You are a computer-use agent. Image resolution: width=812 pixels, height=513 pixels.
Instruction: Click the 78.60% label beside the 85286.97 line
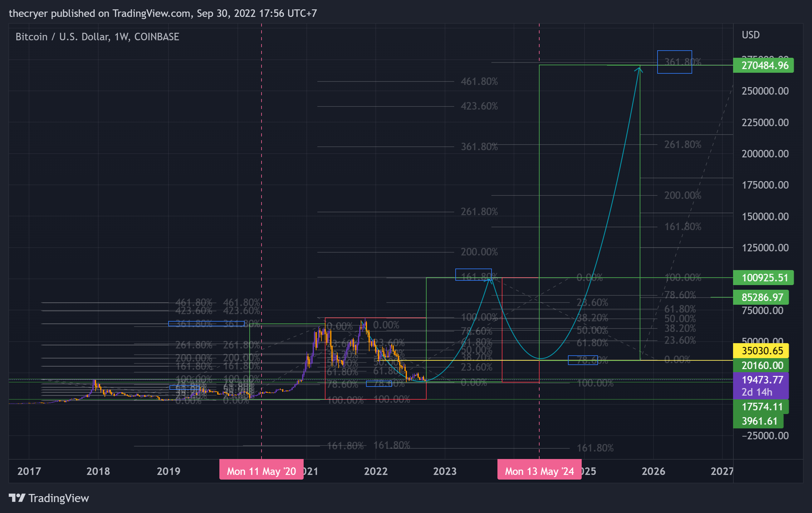point(680,295)
